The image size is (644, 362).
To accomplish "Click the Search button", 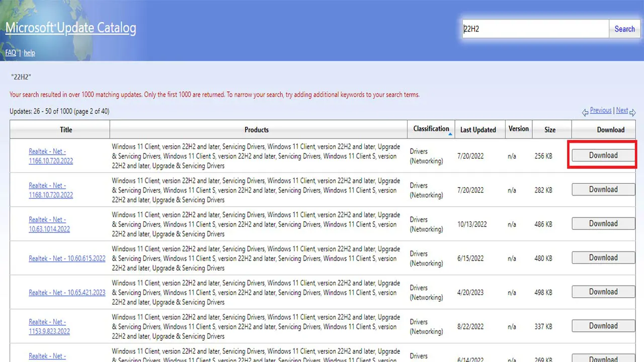I will pyautogui.click(x=624, y=29).
